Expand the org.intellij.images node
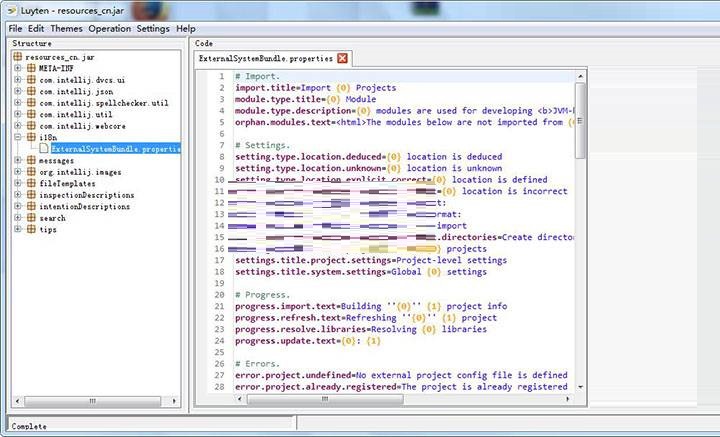The width and height of the screenshot is (720, 437). click(17, 172)
